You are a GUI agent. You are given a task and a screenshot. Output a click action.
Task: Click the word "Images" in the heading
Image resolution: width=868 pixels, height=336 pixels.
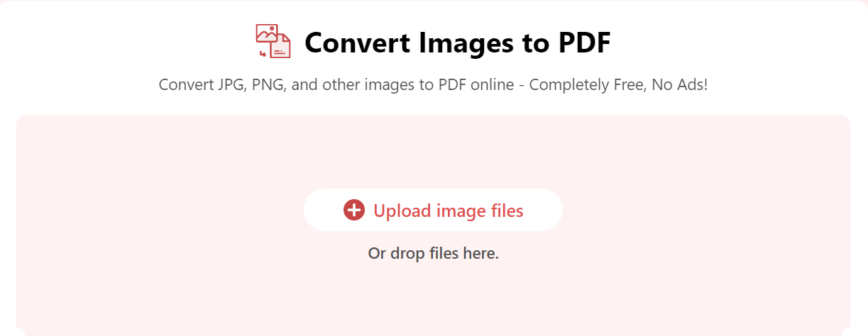coord(462,43)
